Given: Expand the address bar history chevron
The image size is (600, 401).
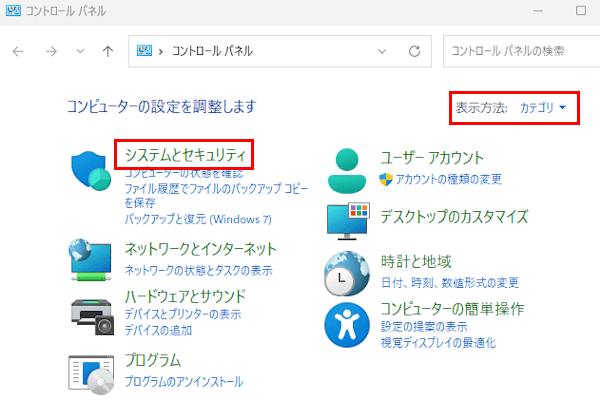Looking at the screenshot, I should (381, 51).
